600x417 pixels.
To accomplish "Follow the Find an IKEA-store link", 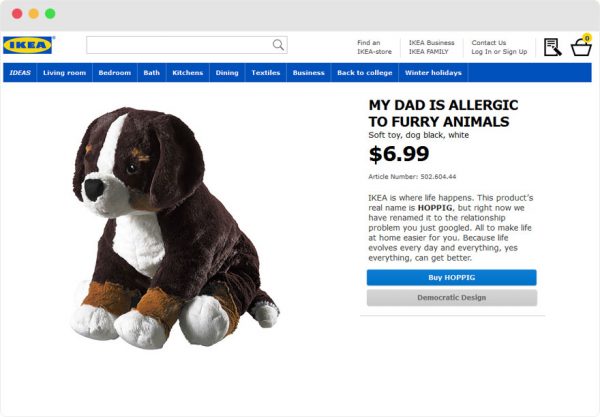I will (x=374, y=47).
